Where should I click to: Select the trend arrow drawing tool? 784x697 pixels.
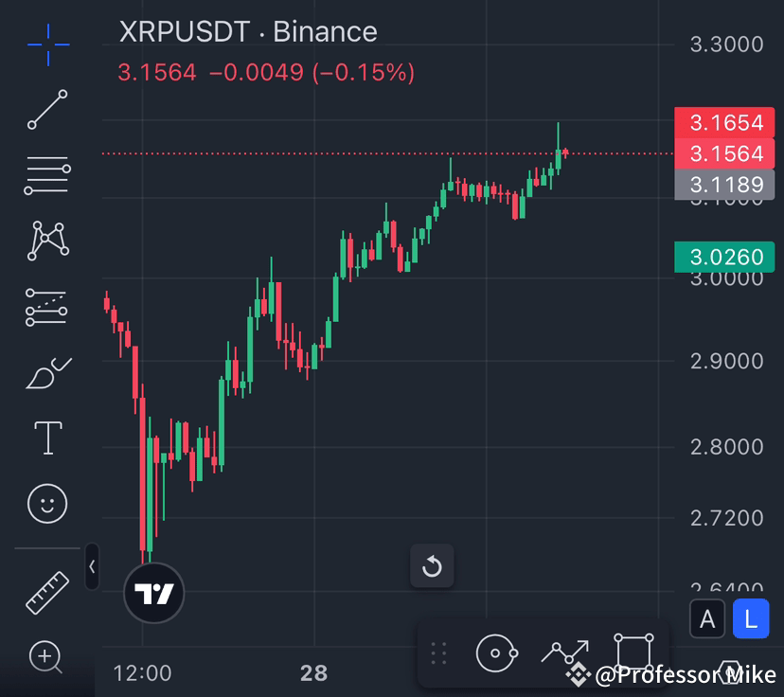[x=564, y=653]
